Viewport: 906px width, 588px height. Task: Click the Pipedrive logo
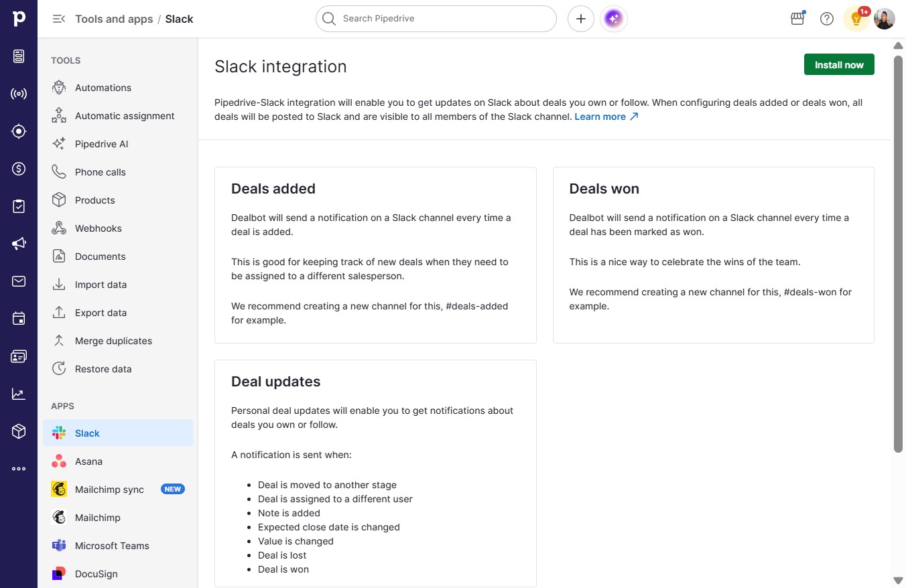pyautogui.click(x=19, y=19)
